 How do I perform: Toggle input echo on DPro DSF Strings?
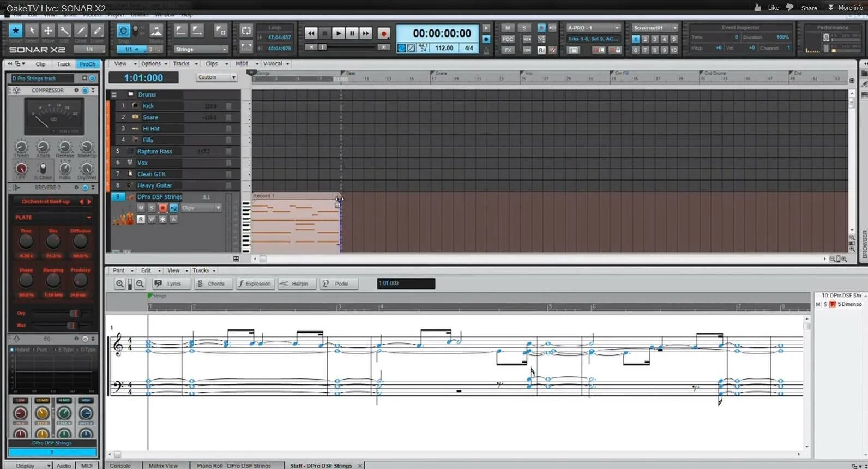click(173, 208)
